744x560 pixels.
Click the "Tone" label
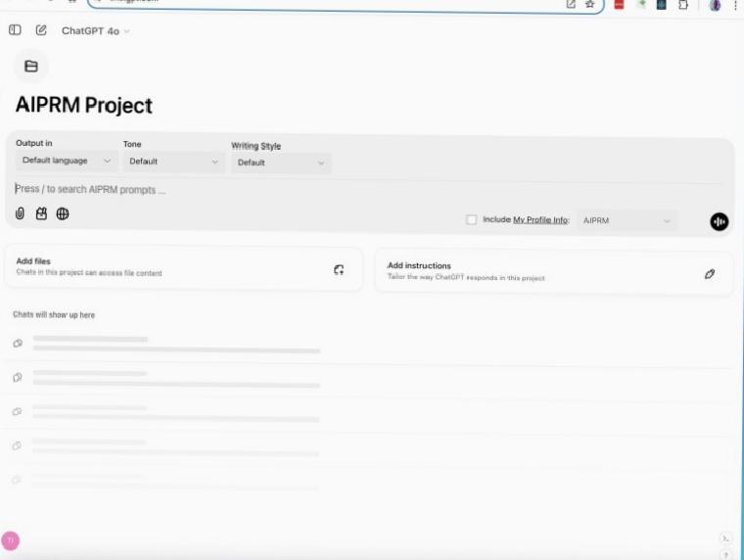(x=132, y=144)
